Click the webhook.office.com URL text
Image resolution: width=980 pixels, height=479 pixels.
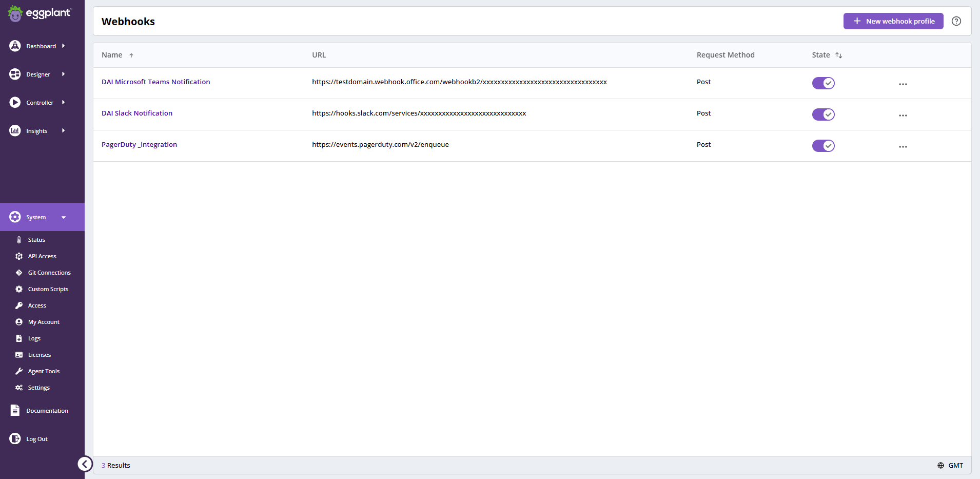459,82
